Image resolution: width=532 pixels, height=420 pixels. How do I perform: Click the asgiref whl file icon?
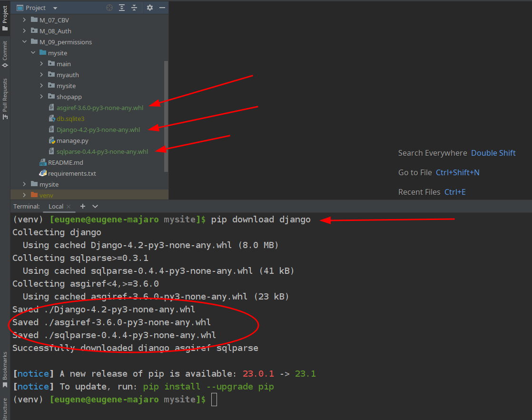point(51,108)
